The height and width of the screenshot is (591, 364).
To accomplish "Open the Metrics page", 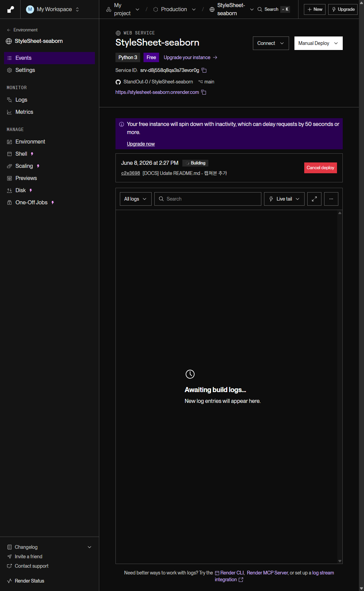I will (49, 112).
